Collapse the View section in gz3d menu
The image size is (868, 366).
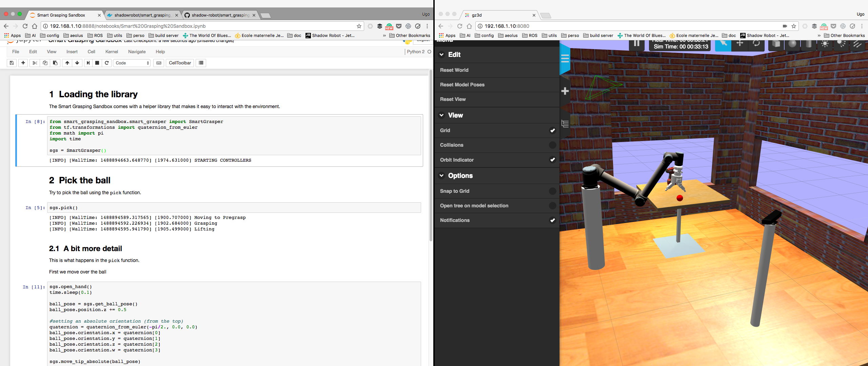tap(497, 115)
